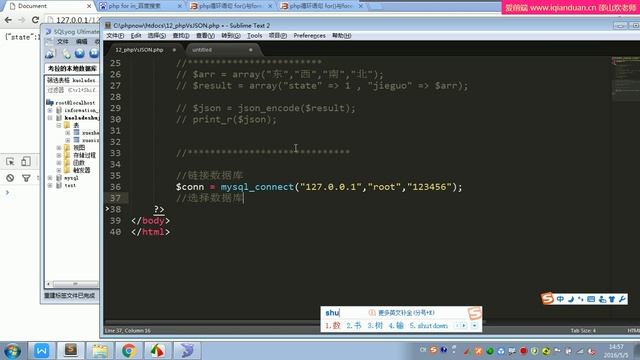This screenshot has height=360, width=640.
Task: Toggle the DevTools filter funnel icon
Action: [26, 178]
